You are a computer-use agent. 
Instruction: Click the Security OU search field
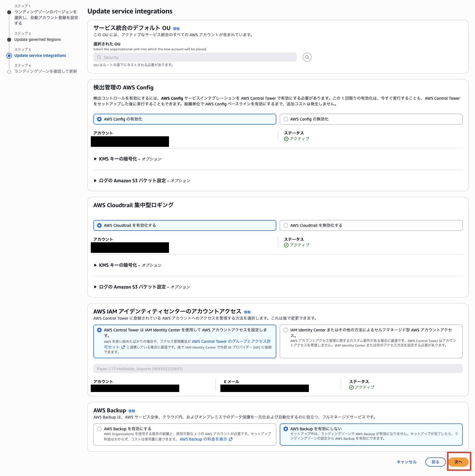coord(195,57)
